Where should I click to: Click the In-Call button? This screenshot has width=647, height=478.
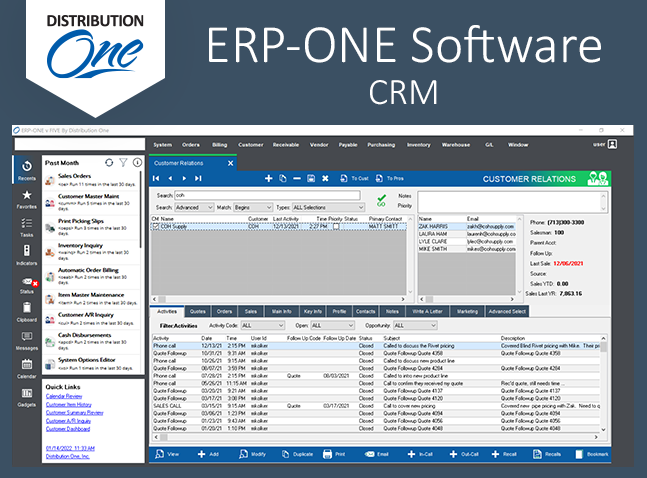pos(420,454)
